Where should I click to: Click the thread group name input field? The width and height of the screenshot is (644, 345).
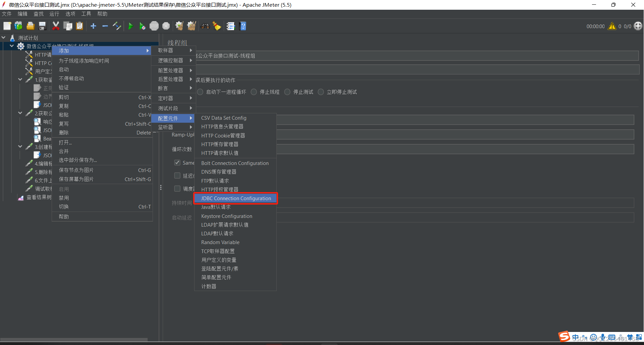click(x=417, y=56)
